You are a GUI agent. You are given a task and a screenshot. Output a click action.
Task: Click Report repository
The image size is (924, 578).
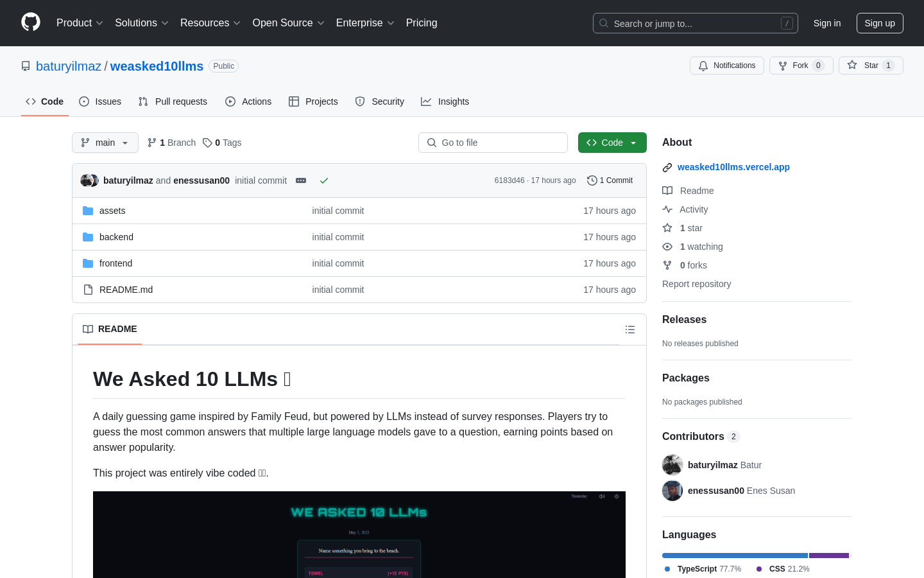(696, 284)
